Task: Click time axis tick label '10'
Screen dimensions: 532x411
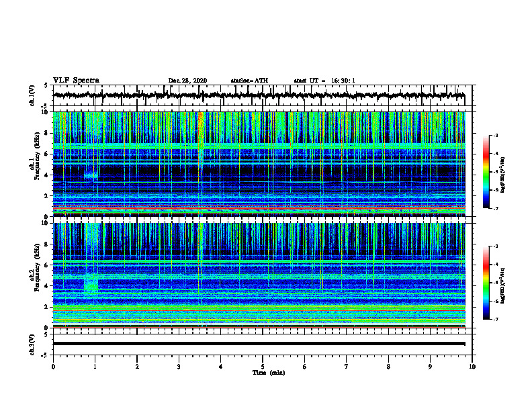Action: pos(472,367)
